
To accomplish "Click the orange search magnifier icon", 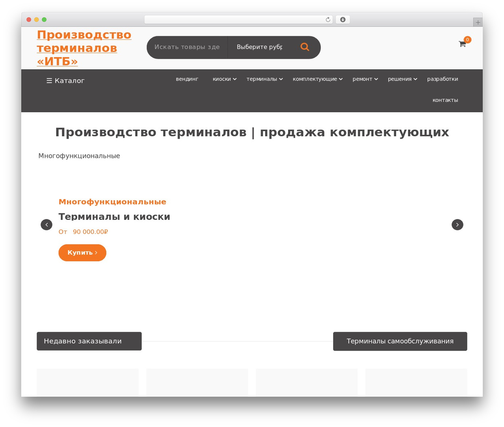I will pyautogui.click(x=305, y=47).
